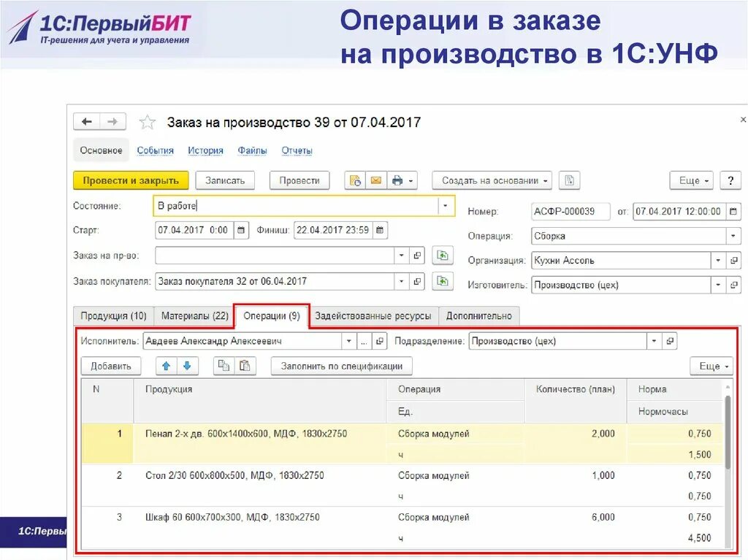Open the top Еще menu
Screen dimensions: 748x560
coord(692,181)
